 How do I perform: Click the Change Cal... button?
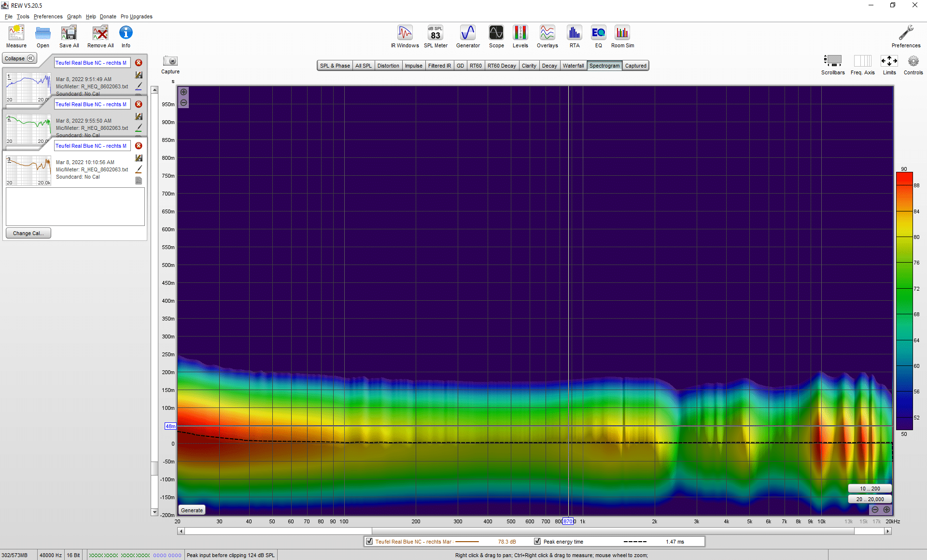pyautogui.click(x=28, y=233)
